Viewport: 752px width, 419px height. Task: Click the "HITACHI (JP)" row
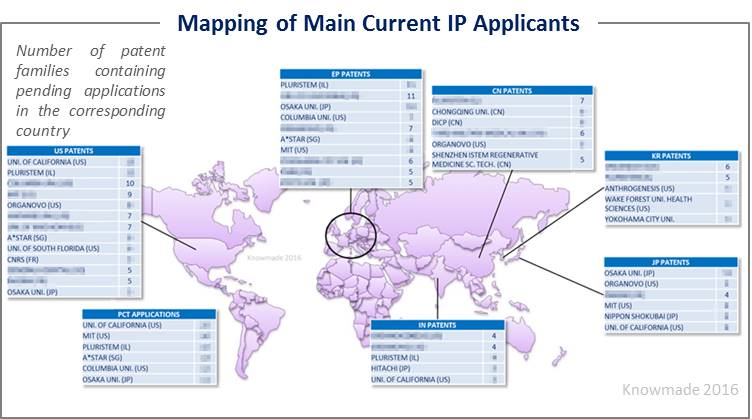pyautogui.click(x=437, y=369)
